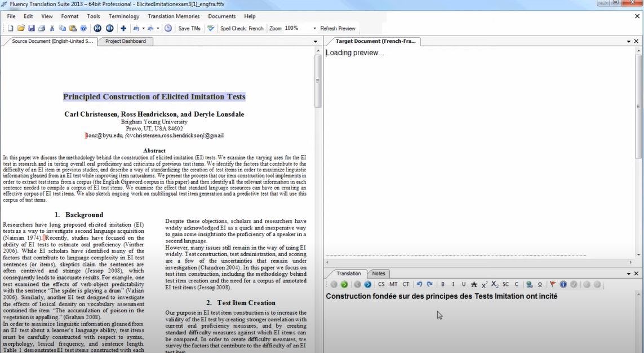Run spell check with the ABC checkmark icon

(211, 28)
